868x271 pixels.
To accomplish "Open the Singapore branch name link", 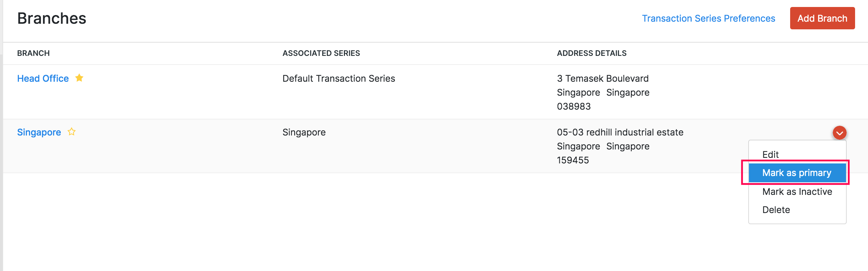I will point(39,132).
